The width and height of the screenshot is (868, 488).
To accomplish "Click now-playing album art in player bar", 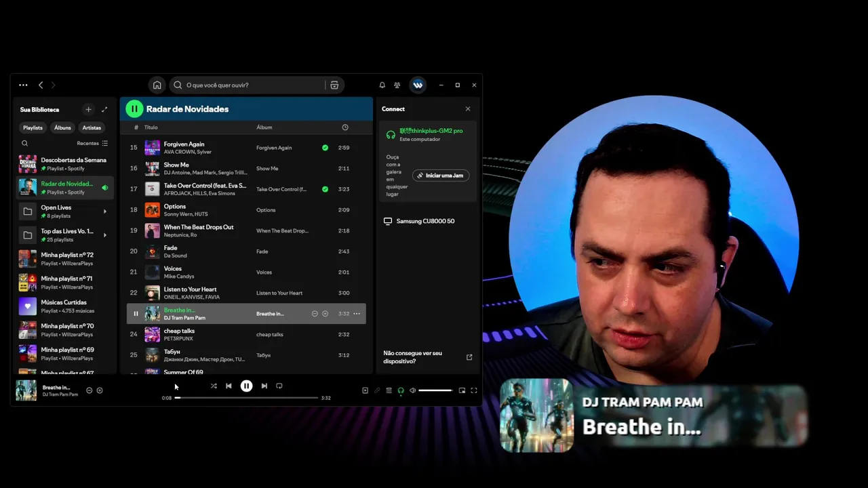I will [26, 390].
